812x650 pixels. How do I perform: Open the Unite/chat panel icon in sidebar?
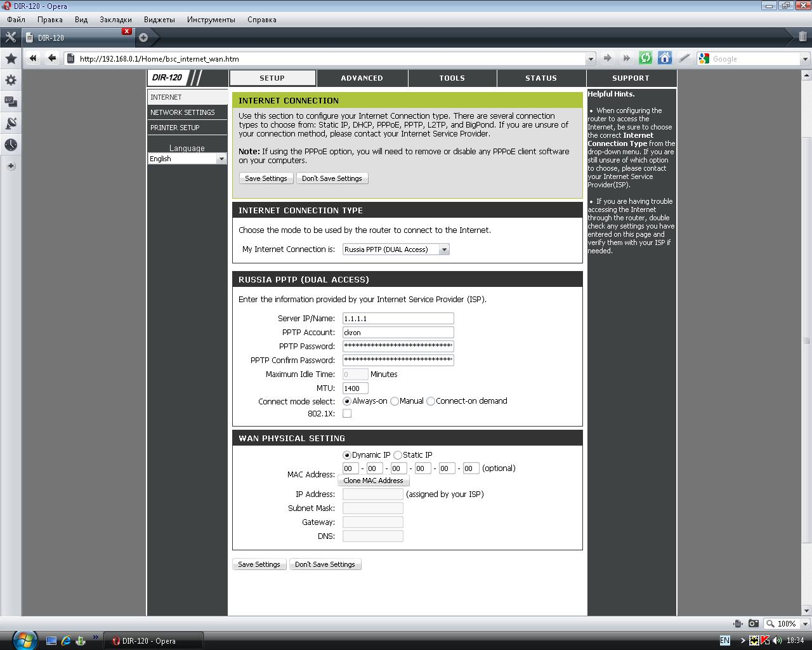(x=11, y=102)
